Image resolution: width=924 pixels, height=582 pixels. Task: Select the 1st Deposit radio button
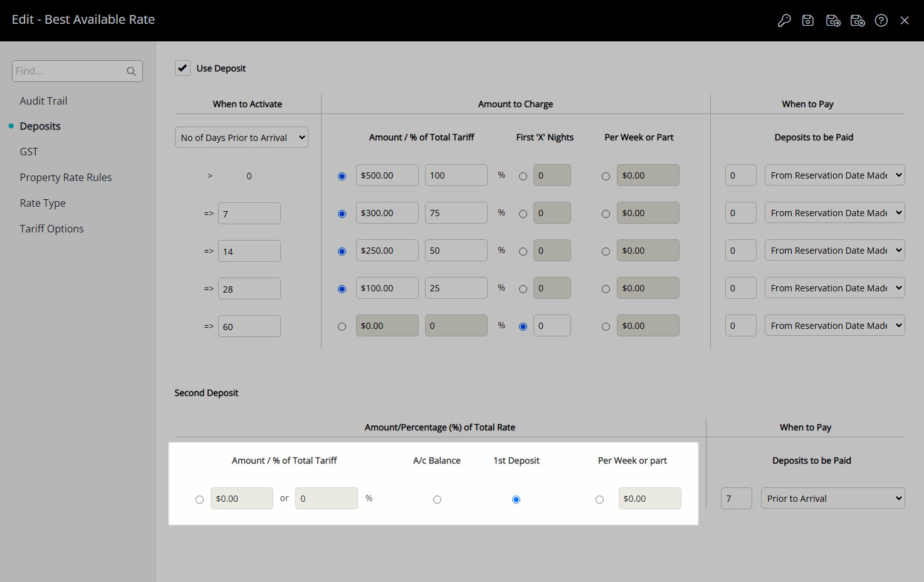pyautogui.click(x=516, y=499)
